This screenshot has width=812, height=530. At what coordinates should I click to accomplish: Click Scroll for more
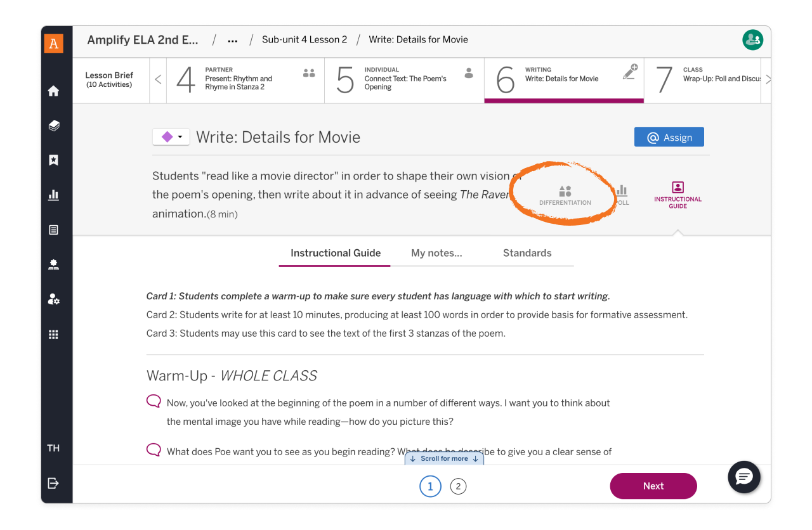[x=444, y=458]
